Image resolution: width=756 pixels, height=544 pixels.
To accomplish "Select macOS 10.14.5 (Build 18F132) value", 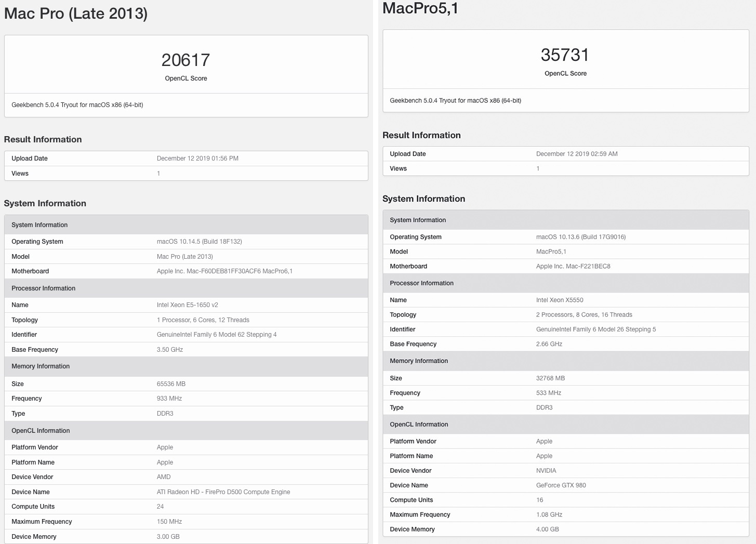I will coord(200,242).
